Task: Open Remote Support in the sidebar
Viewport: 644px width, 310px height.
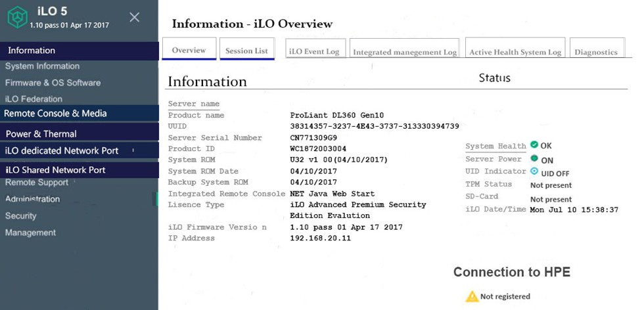Action: [37, 183]
